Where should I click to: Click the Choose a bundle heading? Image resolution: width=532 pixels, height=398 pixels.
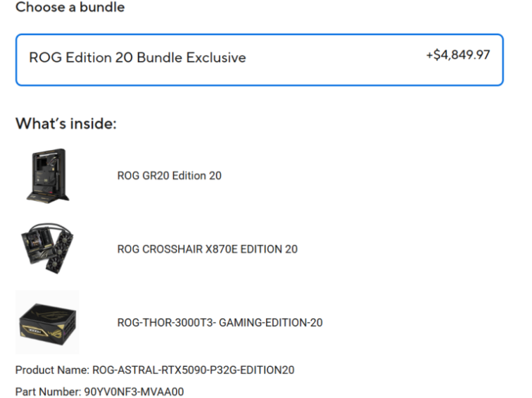(x=70, y=7)
